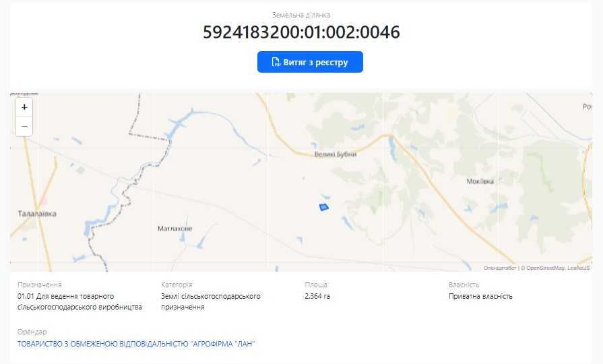The height and width of the screenshot is (364, 603).
Task: Zoom out on the map
Action: pos(24,126)
